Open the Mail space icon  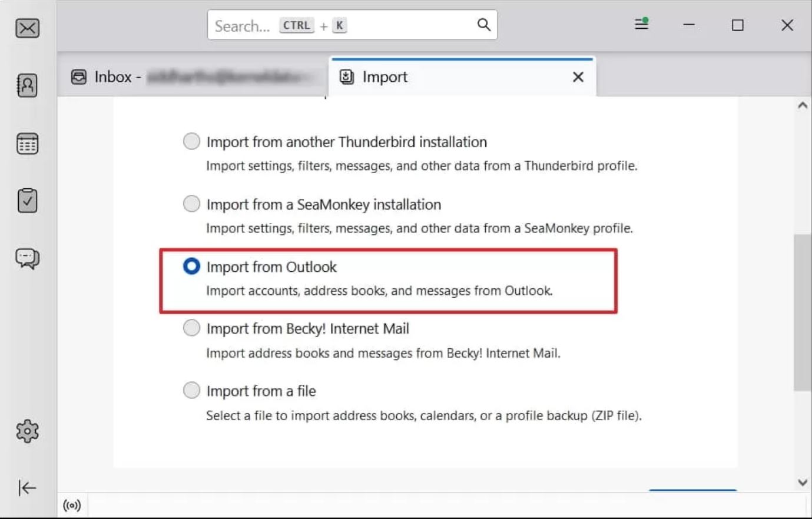click(28, 28)
